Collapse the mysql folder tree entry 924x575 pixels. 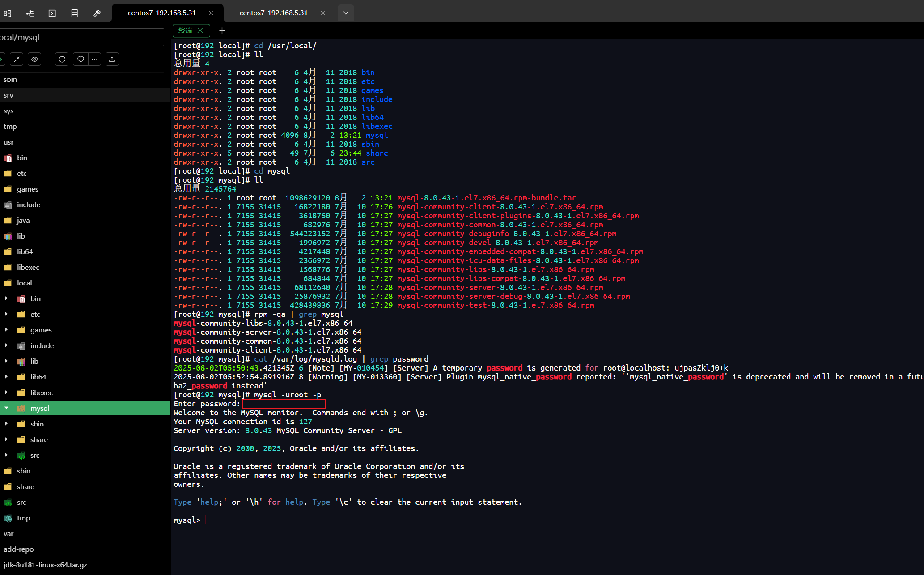[6, 408]
